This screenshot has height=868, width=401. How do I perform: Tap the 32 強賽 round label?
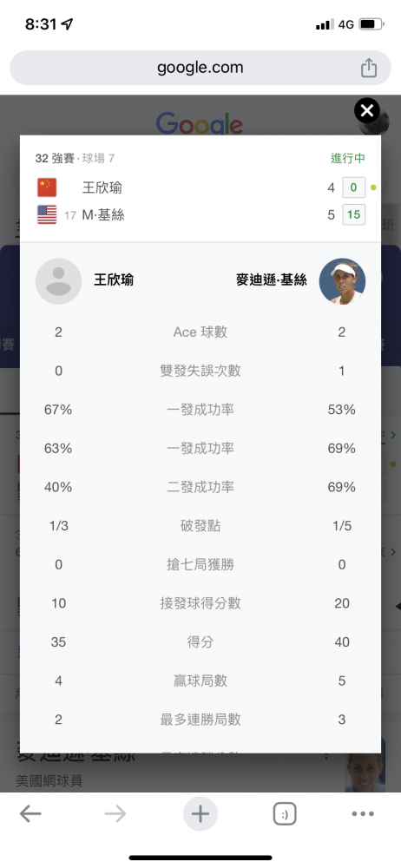55,158
